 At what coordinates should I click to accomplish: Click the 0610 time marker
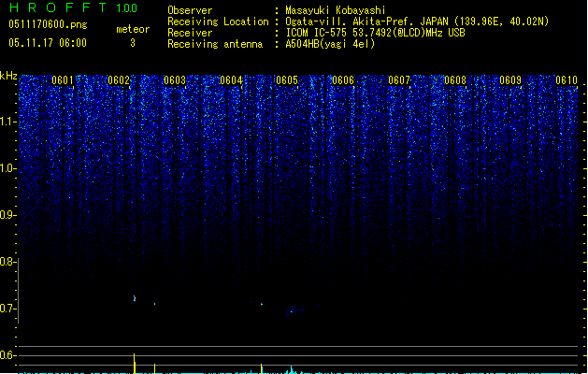pos(566,80)
